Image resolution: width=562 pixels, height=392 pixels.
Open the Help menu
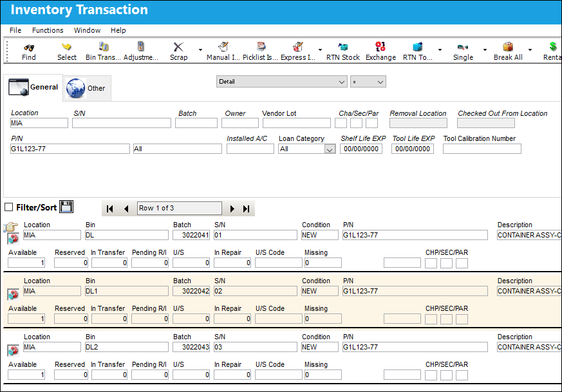point(118,30)
